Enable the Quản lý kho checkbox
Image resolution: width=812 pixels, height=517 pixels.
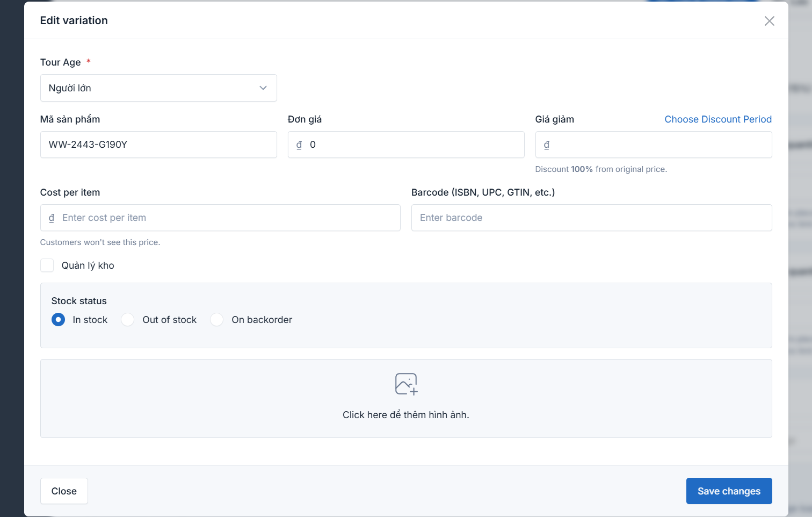47,265
